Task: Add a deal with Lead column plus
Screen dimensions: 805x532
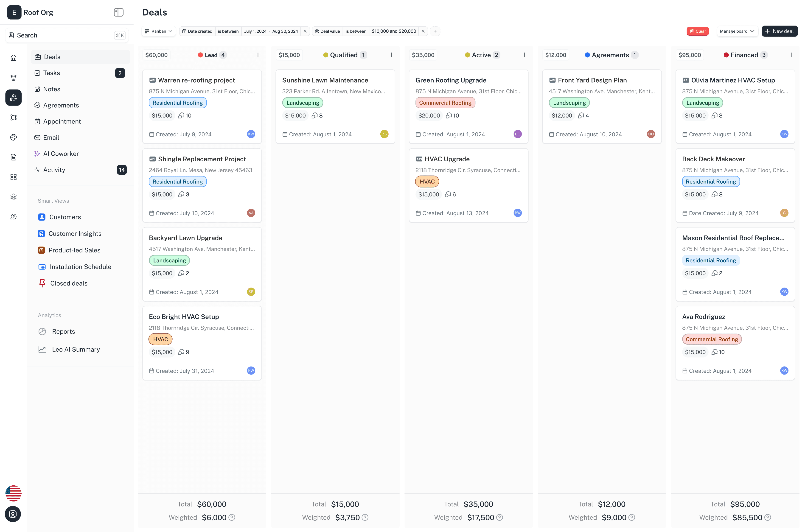Action: 258,55
